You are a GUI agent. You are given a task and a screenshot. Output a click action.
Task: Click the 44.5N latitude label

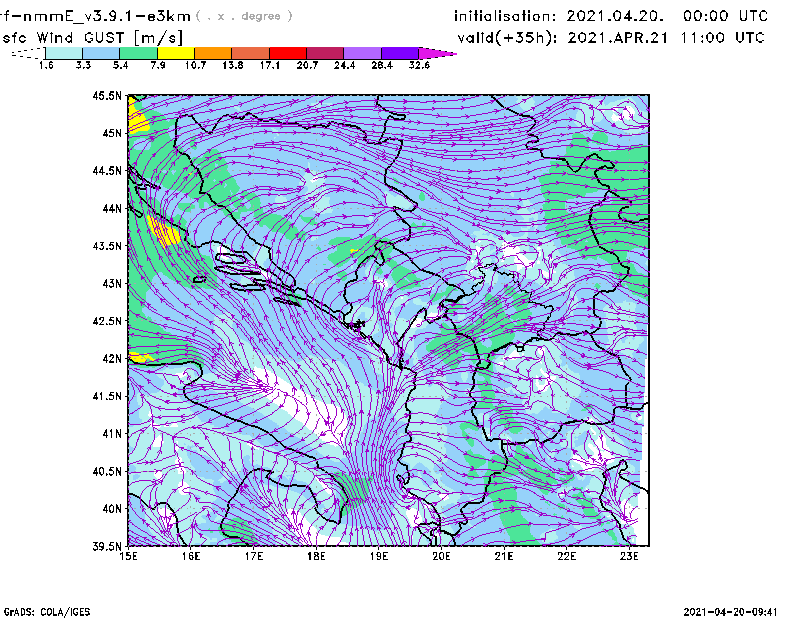[x=107, y=170]
